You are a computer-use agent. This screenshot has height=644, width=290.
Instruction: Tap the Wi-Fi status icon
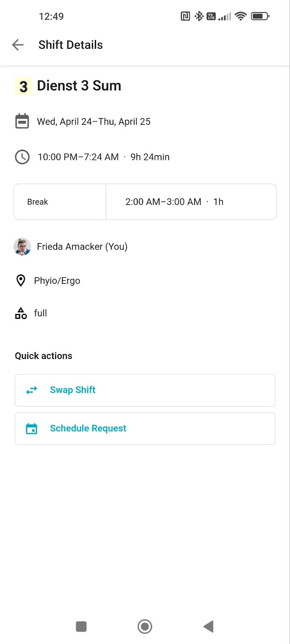[241, 16]
